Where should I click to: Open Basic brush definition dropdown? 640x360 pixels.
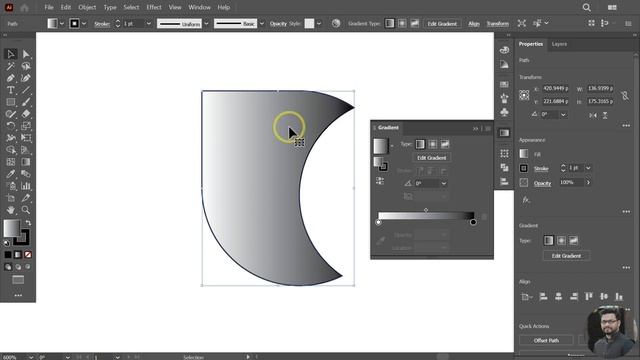(262, 24)
